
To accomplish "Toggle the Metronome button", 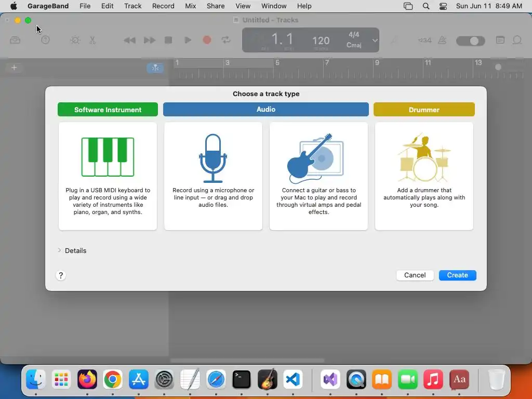I will click(x=442, y=41).
